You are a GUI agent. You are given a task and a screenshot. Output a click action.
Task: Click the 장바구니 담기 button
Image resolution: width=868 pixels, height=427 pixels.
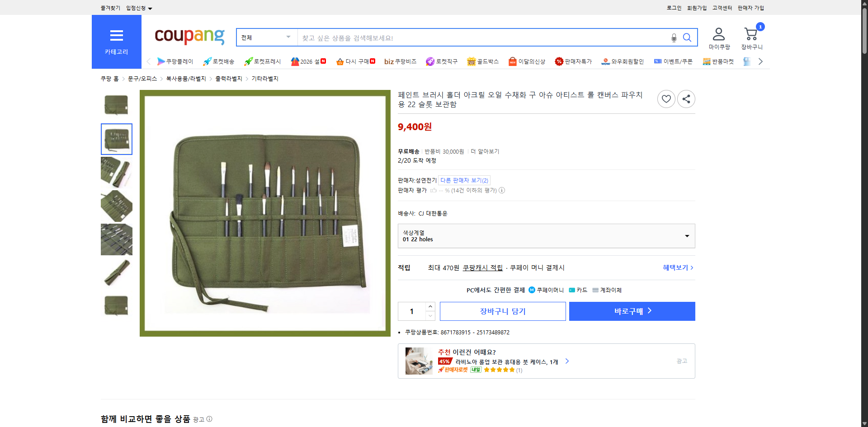[503, 311]
